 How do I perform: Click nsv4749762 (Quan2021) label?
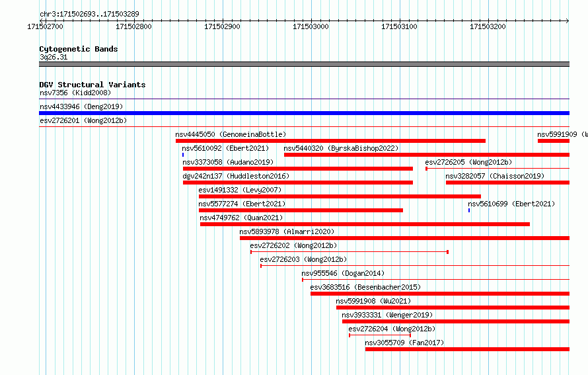[x=241, y=218]
